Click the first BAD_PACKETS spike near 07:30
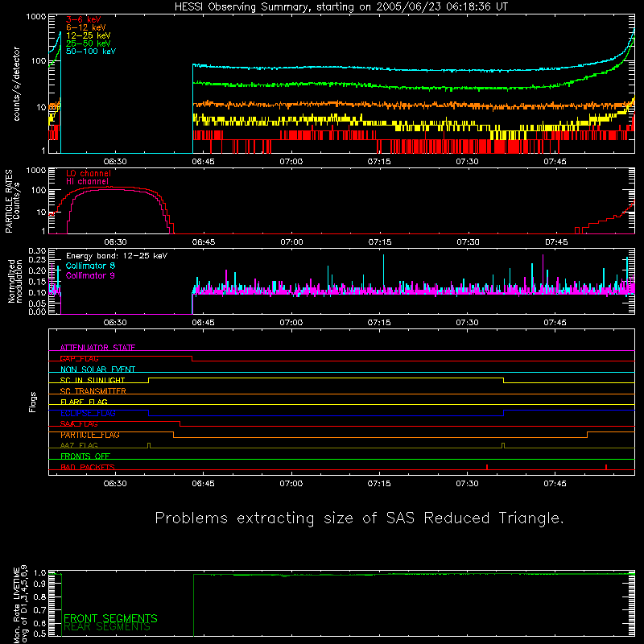Image resolution: width=644 pixels, height=644 pixels. coord(487,467)
